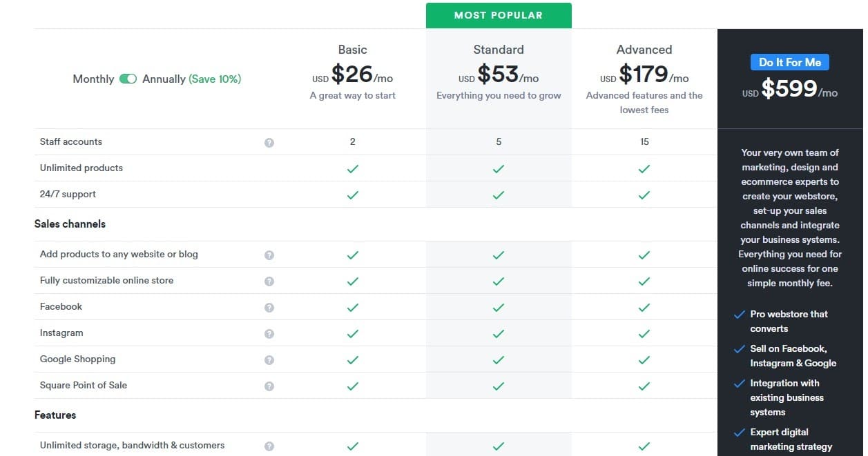868x456 pixels.
Task: Click the Instagram checkmark under Standard plan
Action: 498,333
